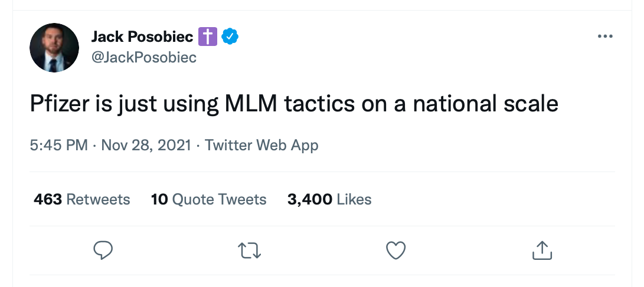Click the Twitter Web App source link
644x287 pixels.
click(261, 145)
